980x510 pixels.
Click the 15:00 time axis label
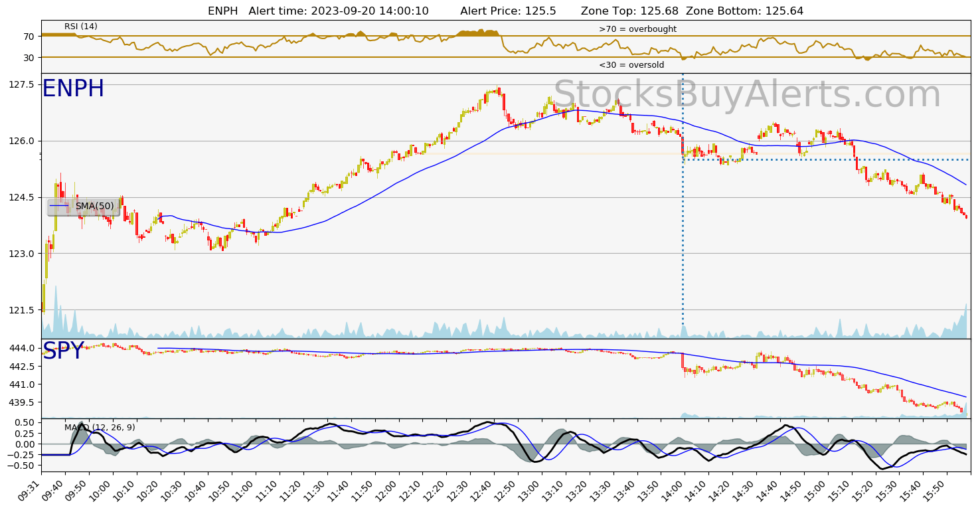pyautogui.click(x=816, y=489)
